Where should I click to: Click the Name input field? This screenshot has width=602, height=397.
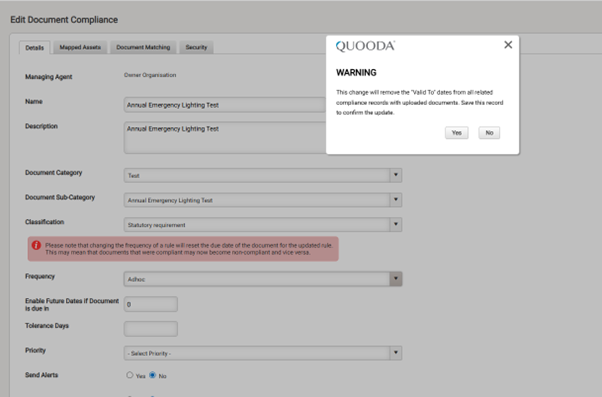(x=225, y=105)
